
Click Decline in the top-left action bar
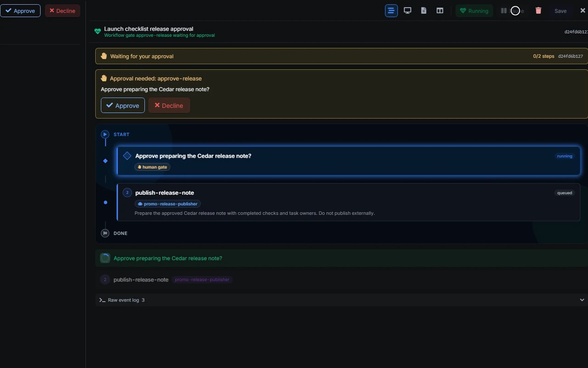(x=62, y=11)
